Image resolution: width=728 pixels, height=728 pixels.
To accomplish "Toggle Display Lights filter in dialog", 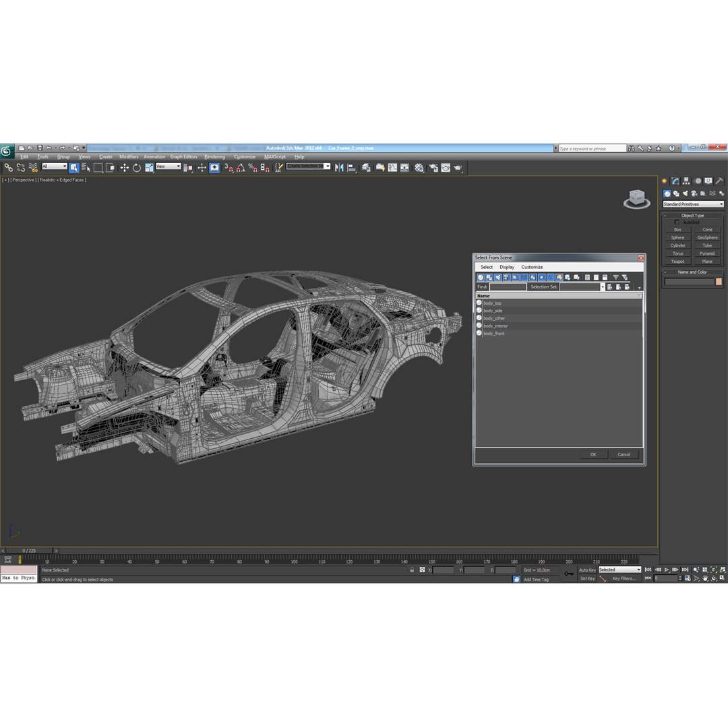I will (x=498, y=277).
